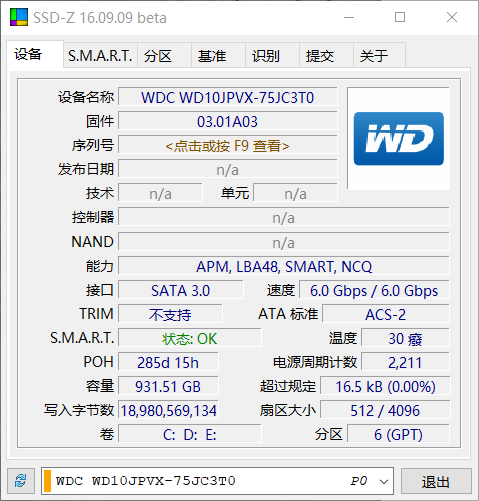Click the ACS-2 ATA standard value
Screen dimensions: 479x501
click(x=386, y=314)
